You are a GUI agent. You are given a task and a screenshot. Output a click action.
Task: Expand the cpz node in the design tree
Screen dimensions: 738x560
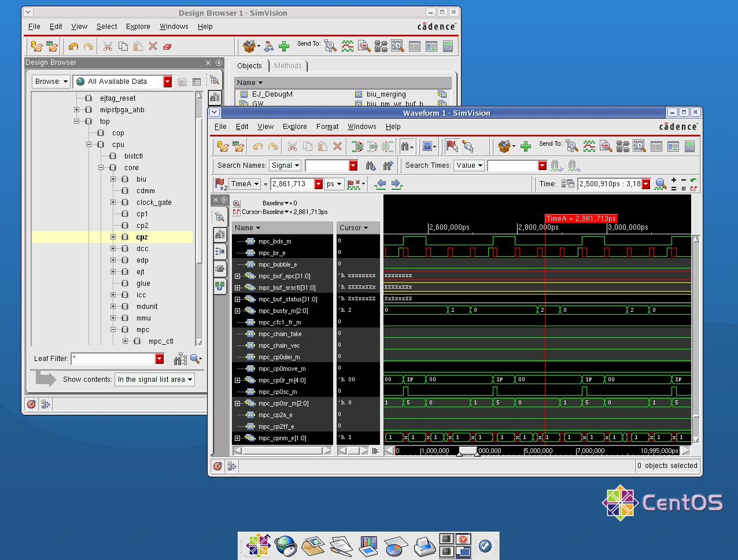click(113, 237)
